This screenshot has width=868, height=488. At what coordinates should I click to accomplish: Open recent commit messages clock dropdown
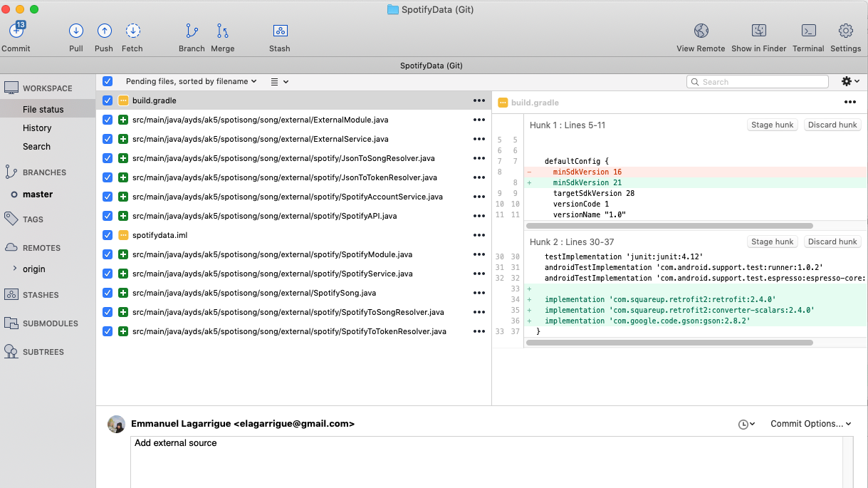click(x=746, y=424)
